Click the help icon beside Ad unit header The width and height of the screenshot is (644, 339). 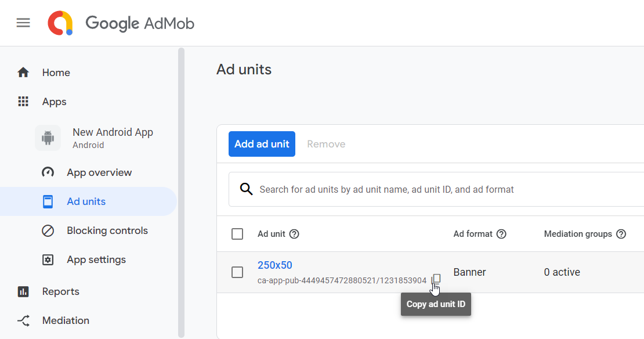coord(294,234)
